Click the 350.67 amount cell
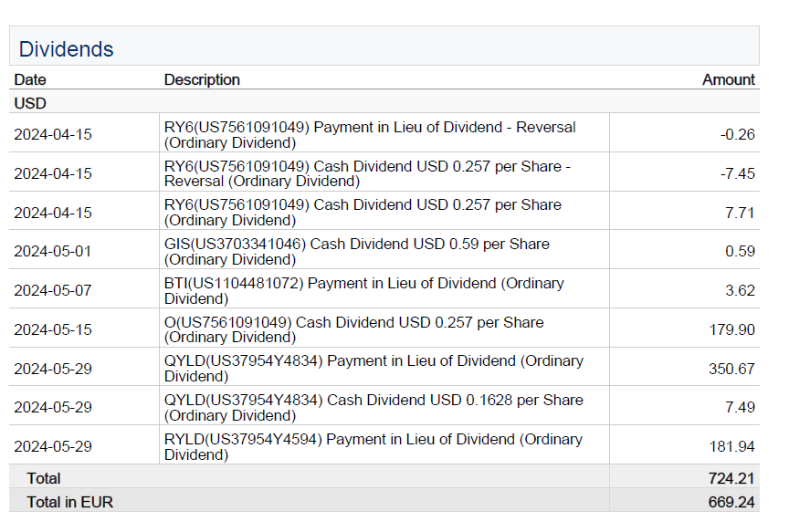The height and width of the screenshot is (532, 789). 732,369
